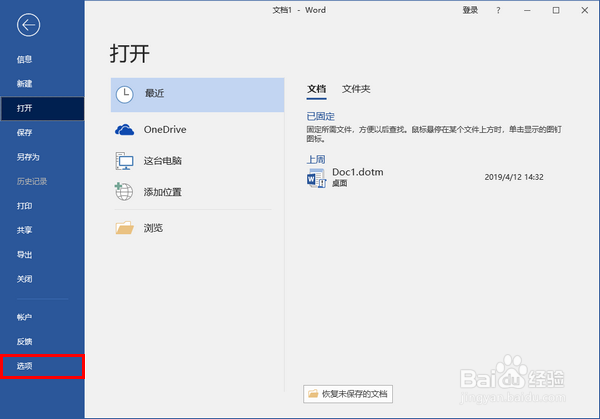Click the 已固定 section heading

tap(321, 116)
